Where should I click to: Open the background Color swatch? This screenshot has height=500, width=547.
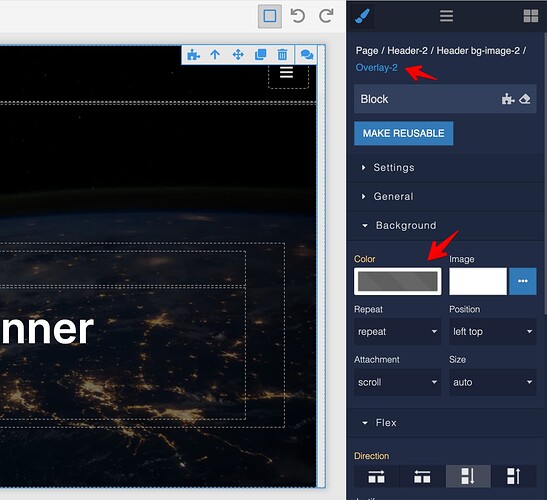(x=398, y=281)
